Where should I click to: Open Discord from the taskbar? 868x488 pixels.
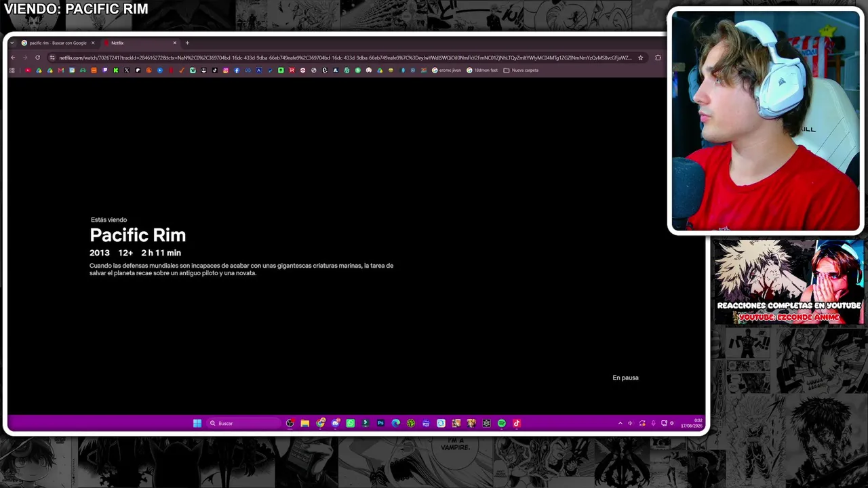(335, 423)
